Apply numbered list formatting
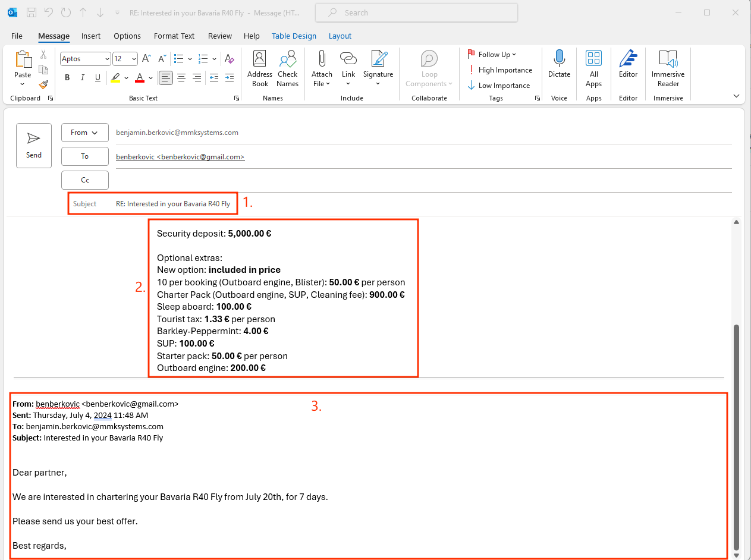This screenshot has width=751, height=560. point(203,59)
